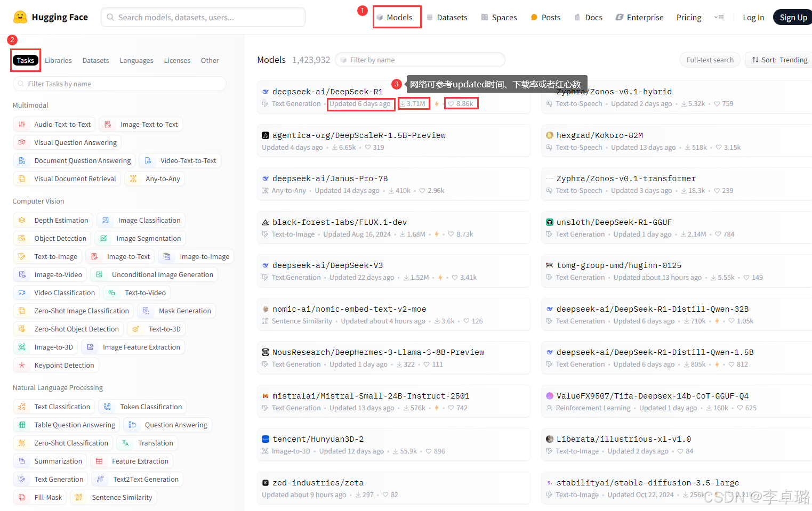The height and width of the screenshot is (511, 812).
Task: Select the Text-to-3D task icon
Action: tap(136, 329)
